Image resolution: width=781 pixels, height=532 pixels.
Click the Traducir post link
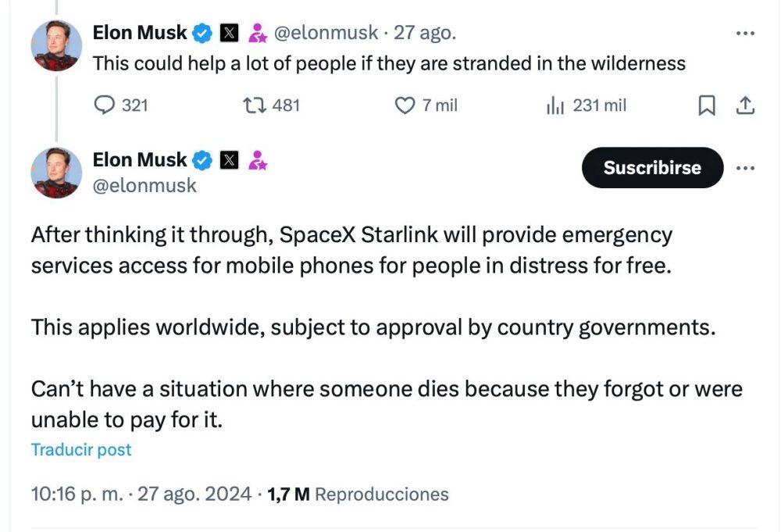point(80,449)
